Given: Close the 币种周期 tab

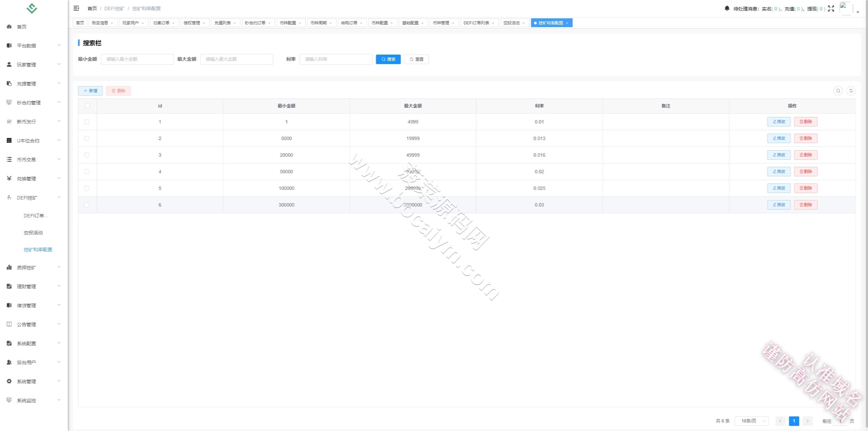Looking at the screenshot, I should coord(331,23).
